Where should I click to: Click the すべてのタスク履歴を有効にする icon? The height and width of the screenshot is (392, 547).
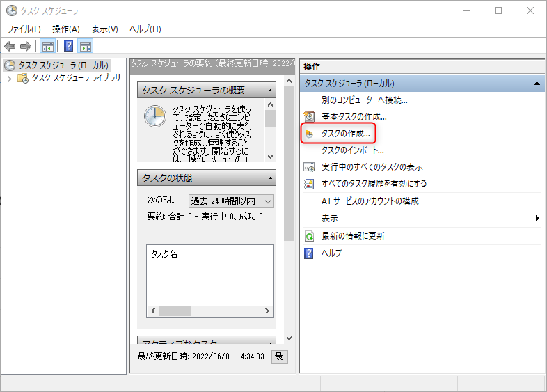[309, 184]
